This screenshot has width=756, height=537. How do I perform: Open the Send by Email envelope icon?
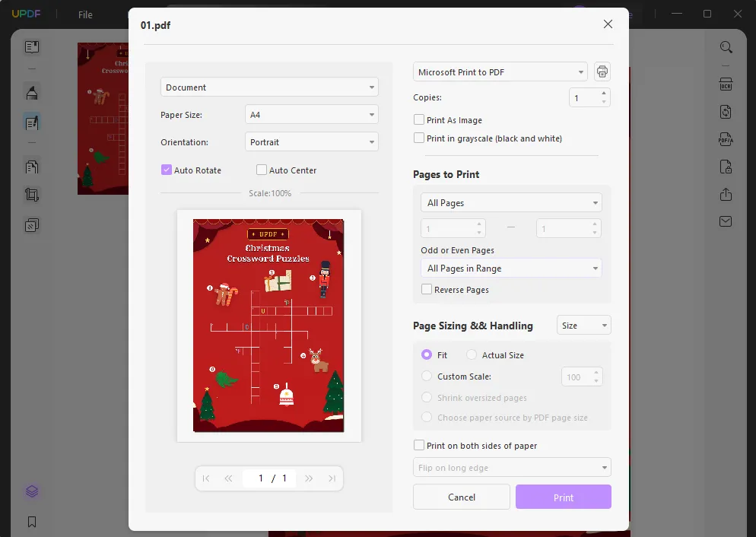(x=726, y=221)
